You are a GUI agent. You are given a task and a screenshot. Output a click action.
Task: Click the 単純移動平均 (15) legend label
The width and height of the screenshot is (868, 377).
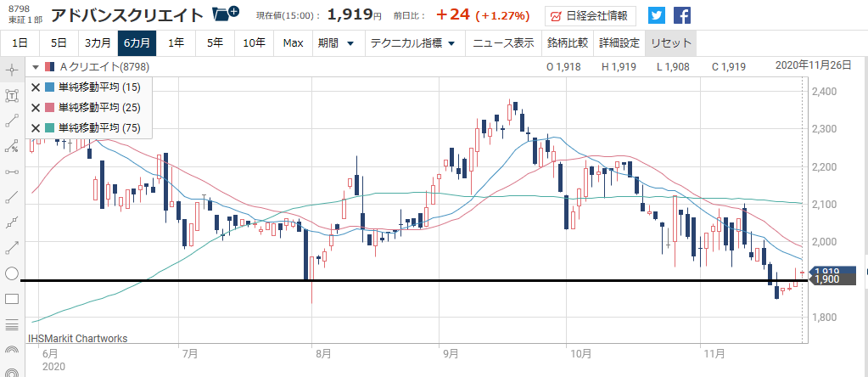click(99, 87)
